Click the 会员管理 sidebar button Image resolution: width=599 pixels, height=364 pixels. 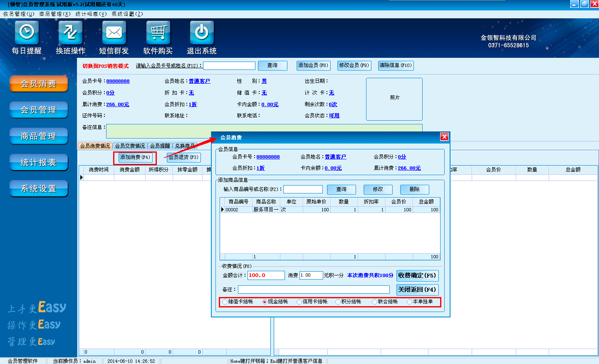tap(39, 110)
